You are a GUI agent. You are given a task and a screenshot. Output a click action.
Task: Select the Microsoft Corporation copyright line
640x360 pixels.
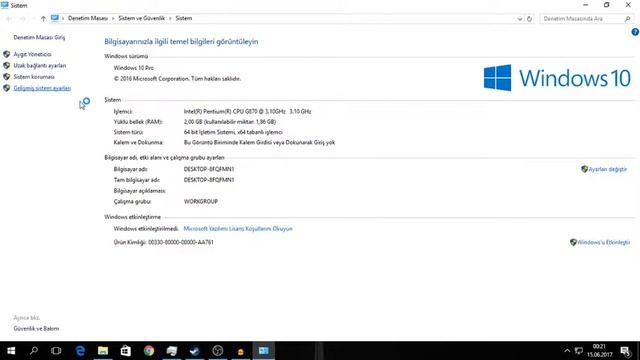coord(177,78)
